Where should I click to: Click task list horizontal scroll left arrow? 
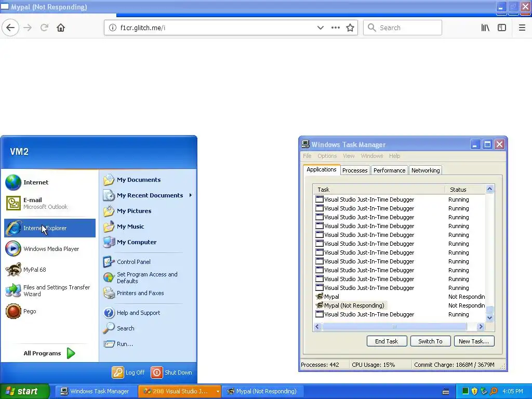(317, 327)
